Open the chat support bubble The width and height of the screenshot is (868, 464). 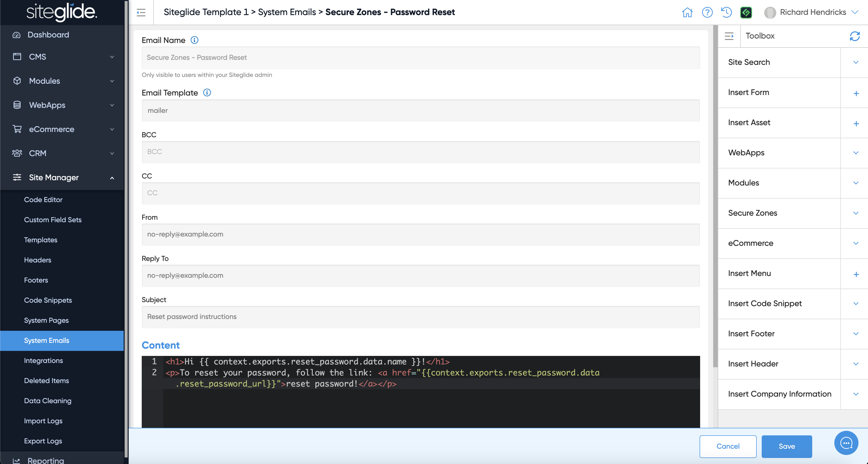coord(846,443)
